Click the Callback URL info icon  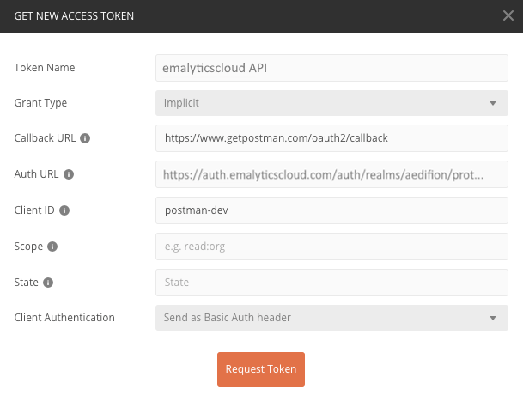(85, 138)
